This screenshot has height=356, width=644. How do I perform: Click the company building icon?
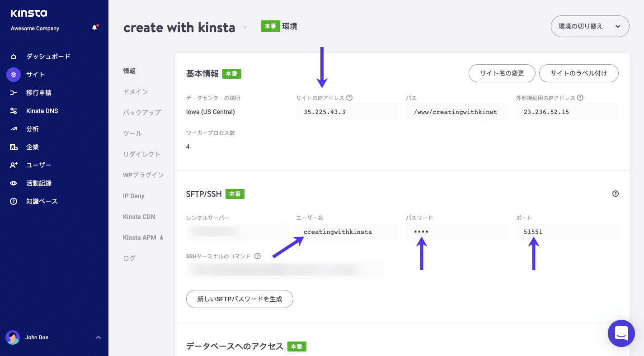14,147
